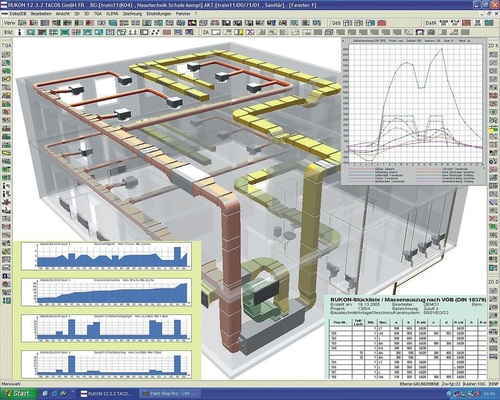
Task: Click the dark blue monitor icon in Bild toolbar
Action: (x=189, y=32)
